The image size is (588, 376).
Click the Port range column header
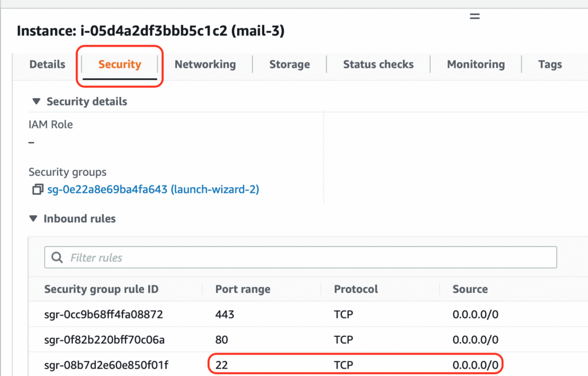[242, 289]
